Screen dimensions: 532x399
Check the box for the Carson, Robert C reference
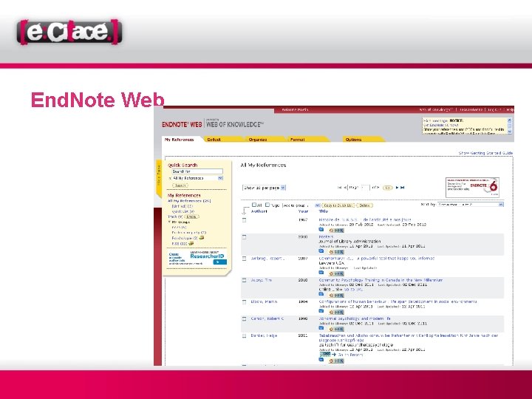click(x=244, y=319)
